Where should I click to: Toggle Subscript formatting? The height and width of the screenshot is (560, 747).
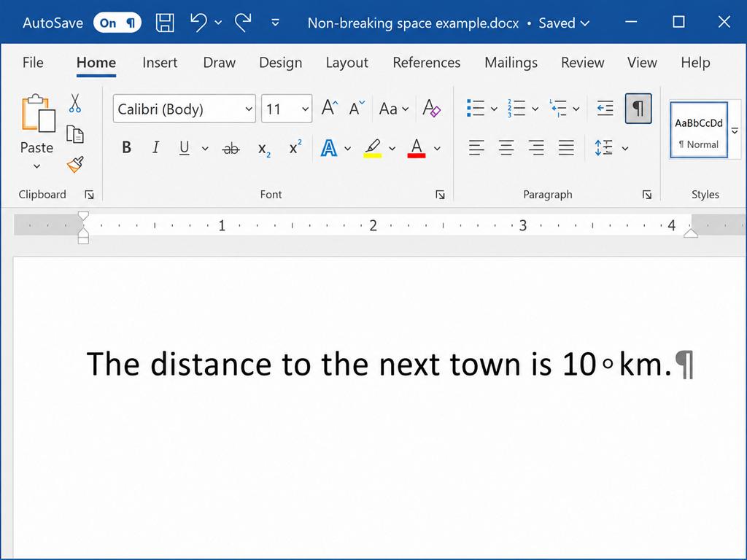(x=264, y=149)
